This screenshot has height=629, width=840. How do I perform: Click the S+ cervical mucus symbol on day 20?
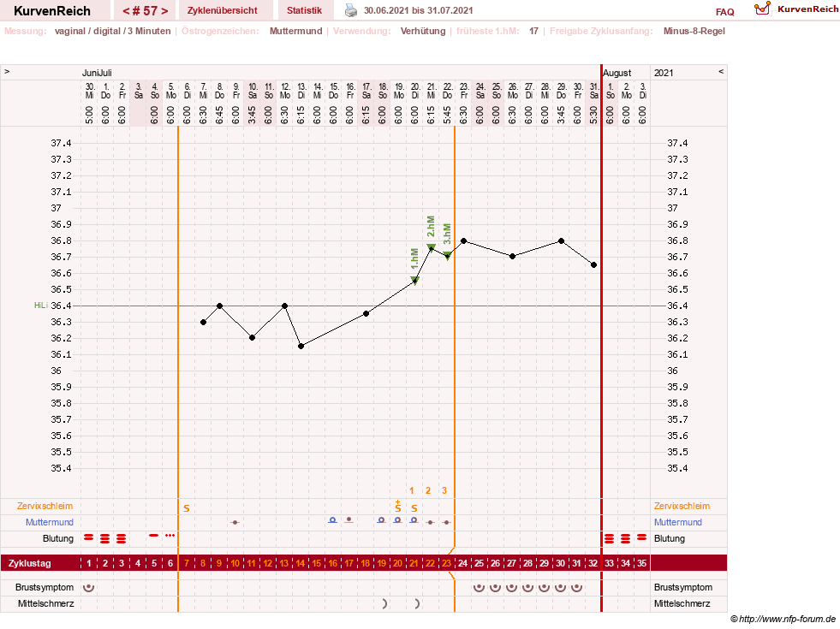pyautogui.click(x=397, y=507)
